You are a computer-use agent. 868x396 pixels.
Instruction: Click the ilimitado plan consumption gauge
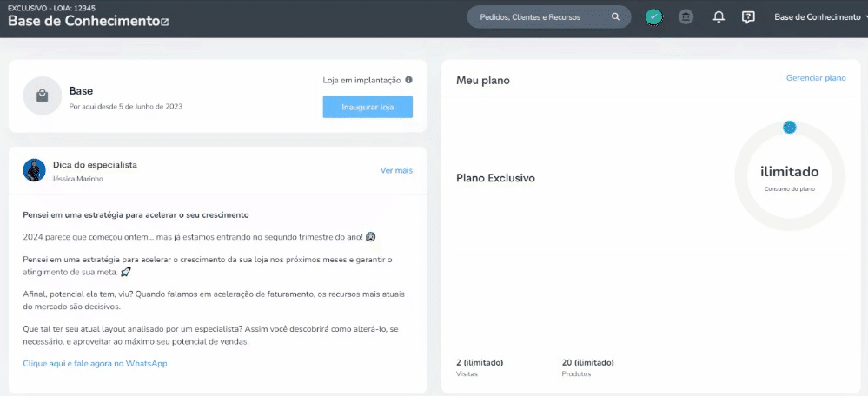click(790, 176)
